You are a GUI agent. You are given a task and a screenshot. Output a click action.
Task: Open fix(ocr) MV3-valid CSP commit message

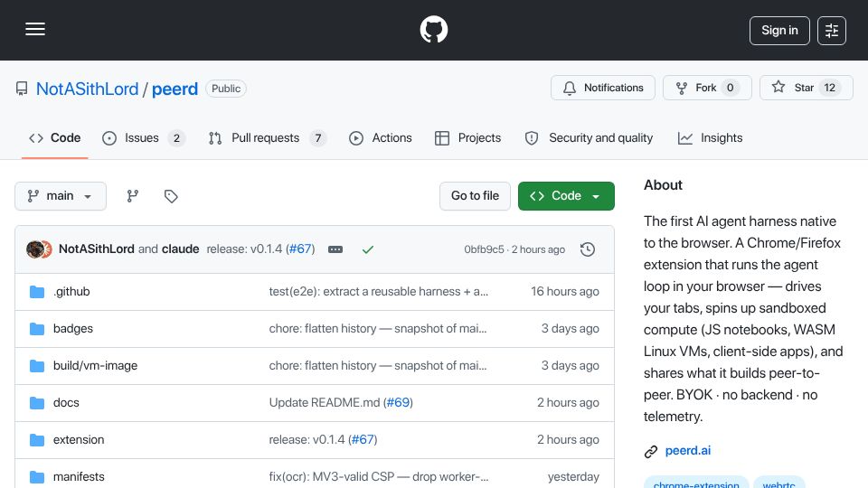tap(379, 477)
